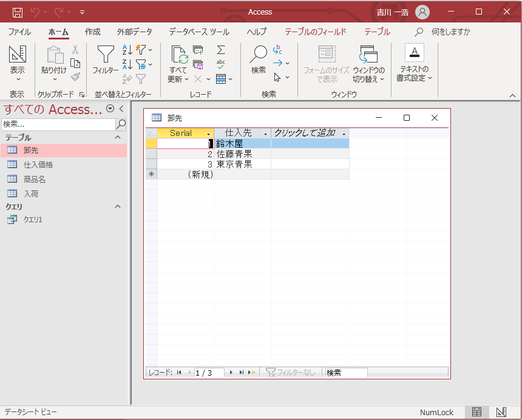This screenshot has height=420, width=522.
Task: Open the Serial column dropdown arrow
Action: pyautogui.click(x=209, y=134)
